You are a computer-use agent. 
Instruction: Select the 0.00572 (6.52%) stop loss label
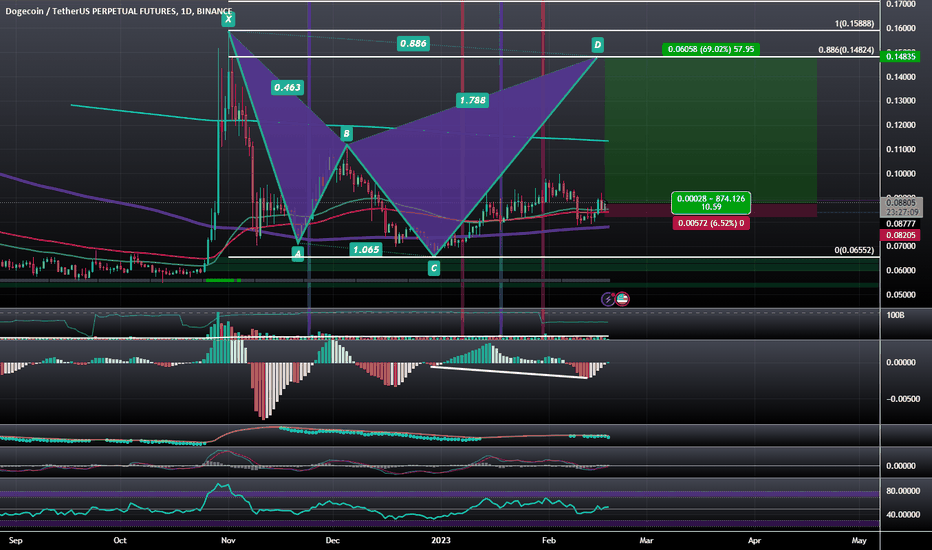pos(711,223)
